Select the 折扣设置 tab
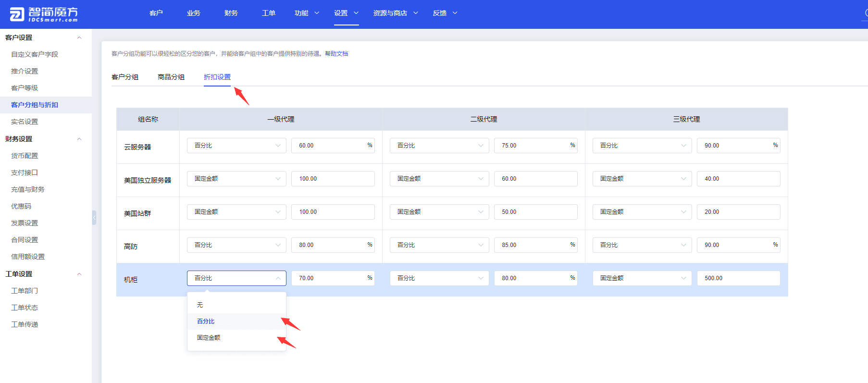The height and width of the screenshot is (383, 868). click(x=217, y=77)
